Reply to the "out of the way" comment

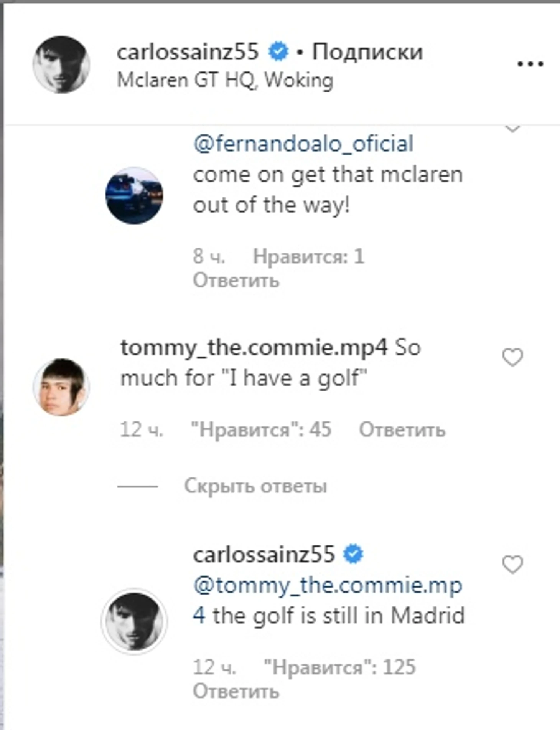click(x=236, y=280)
